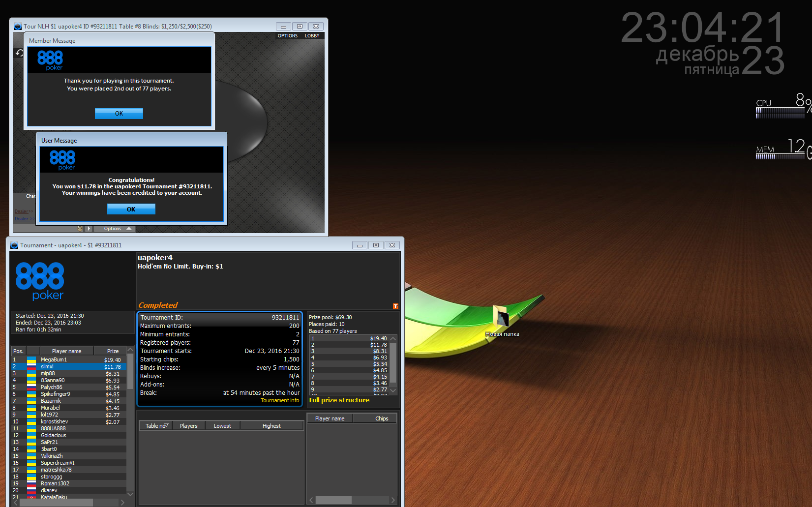
Task: Click the rotate arrow icon on the poker table
Action: 20,53
